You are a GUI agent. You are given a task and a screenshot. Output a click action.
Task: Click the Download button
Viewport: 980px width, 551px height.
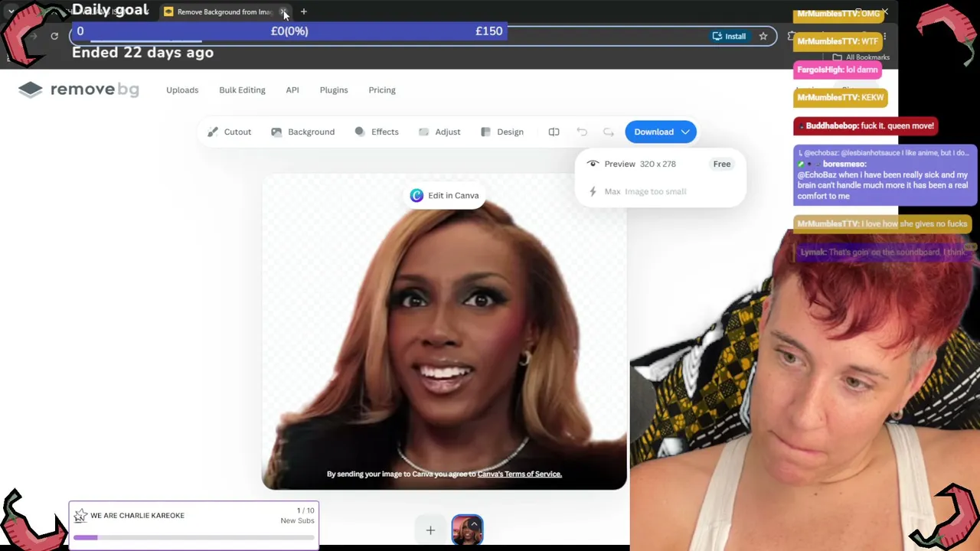661,132
